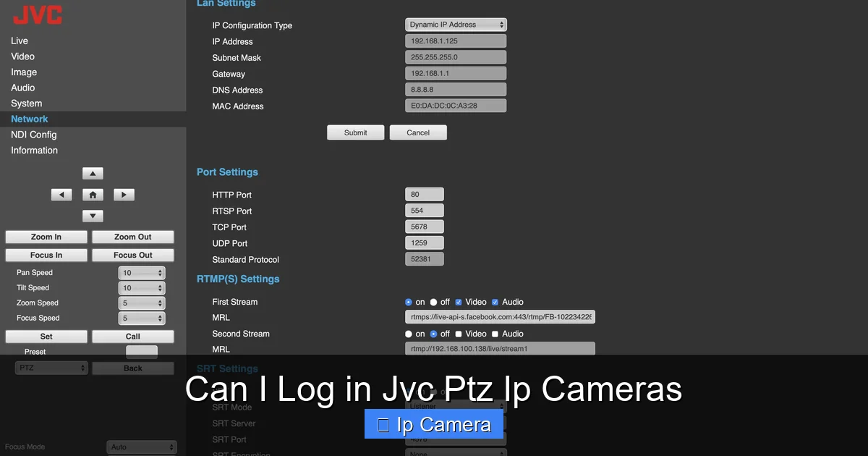The image size is (868, 456).
Task: Click the HTTP Port field
Action: [425, 195]
